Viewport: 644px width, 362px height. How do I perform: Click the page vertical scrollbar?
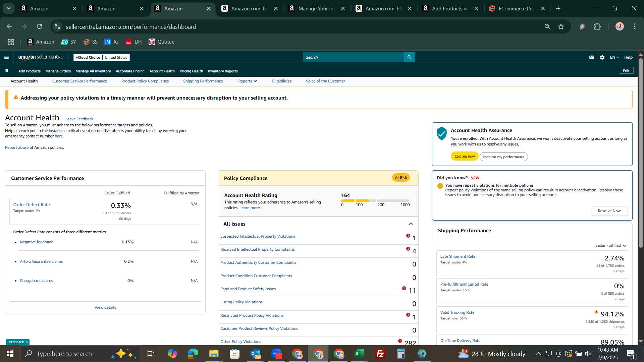[641, 153]
